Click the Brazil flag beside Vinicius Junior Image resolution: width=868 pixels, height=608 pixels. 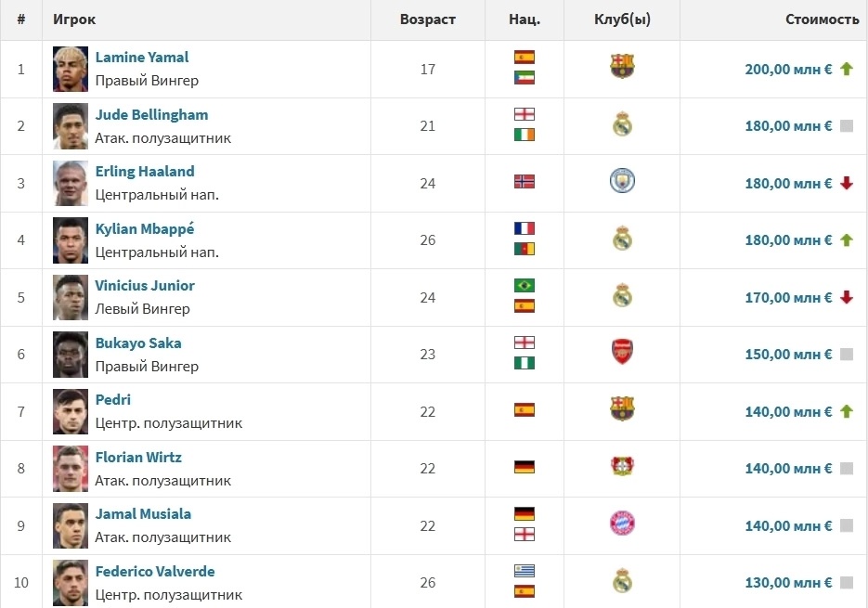(x=525, y=286)
